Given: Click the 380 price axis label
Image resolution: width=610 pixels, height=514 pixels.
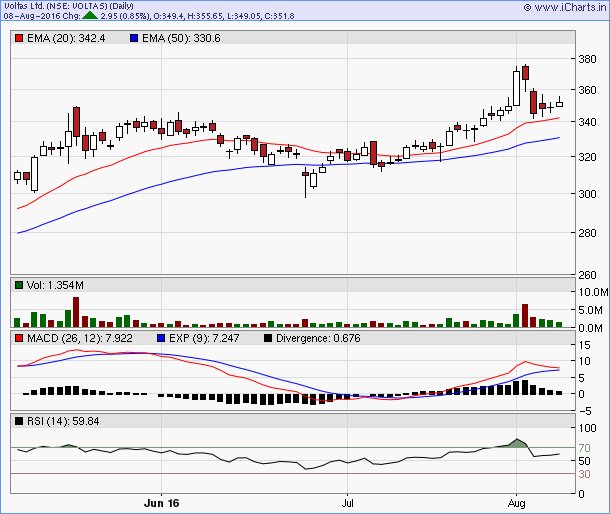Looking at the screenshot, I should click(x=587, y=59).
